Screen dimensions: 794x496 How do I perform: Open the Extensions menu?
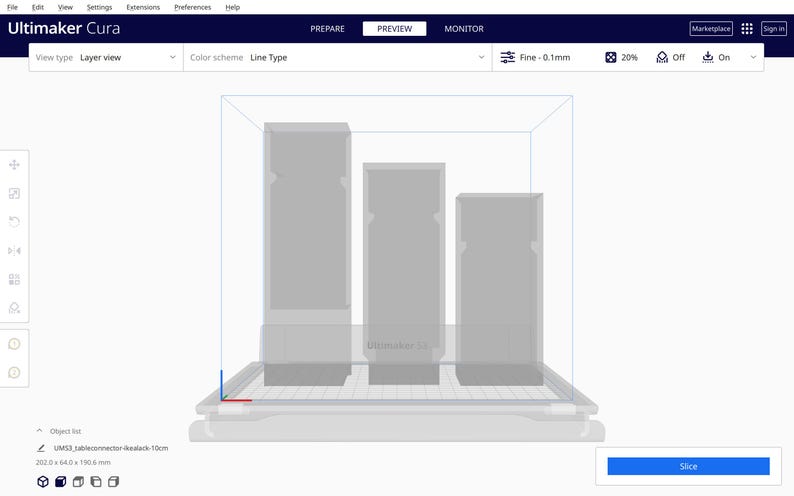click(x=143, y=7)
